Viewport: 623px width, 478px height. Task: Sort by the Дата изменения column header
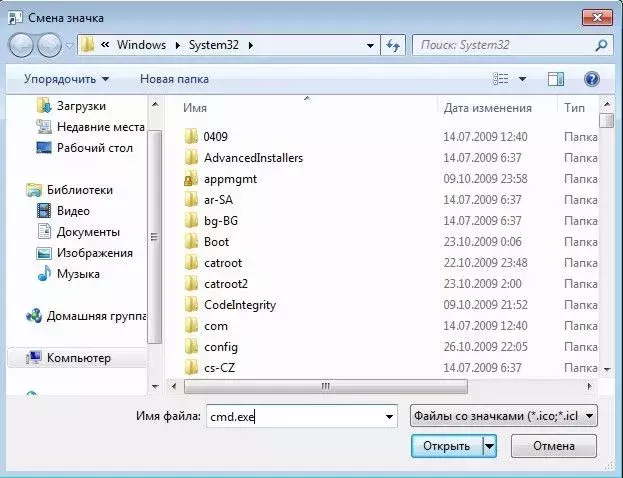[x=488, y=108]
